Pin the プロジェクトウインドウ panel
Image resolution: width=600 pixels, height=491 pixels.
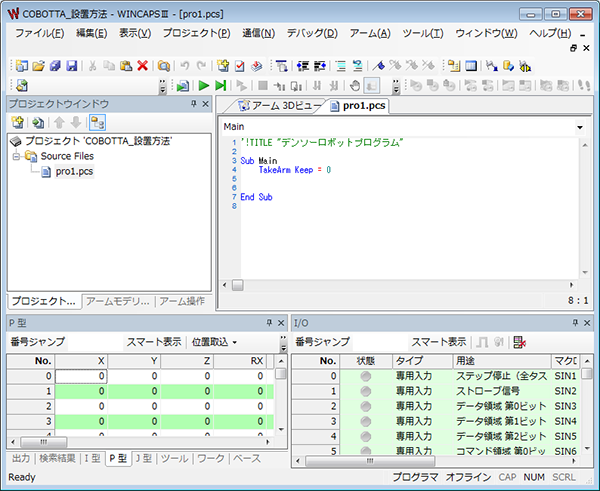coord(191,104)
